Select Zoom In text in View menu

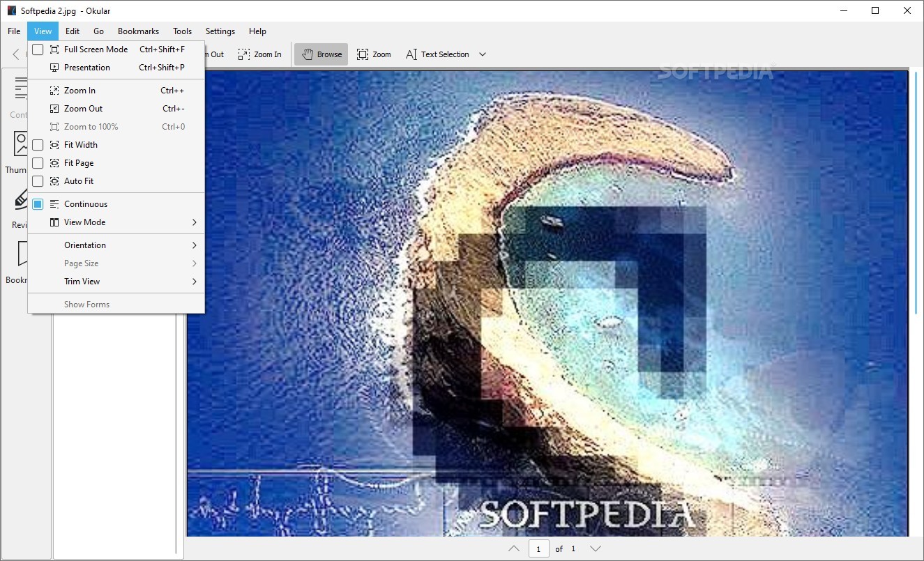(x=79, y=91)
